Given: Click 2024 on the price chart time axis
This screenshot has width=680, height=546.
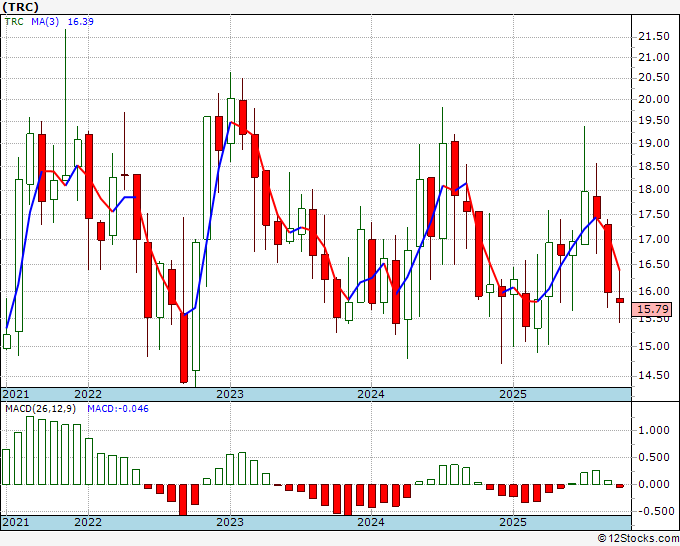Looking at the screenshot, I should (371, 394).
